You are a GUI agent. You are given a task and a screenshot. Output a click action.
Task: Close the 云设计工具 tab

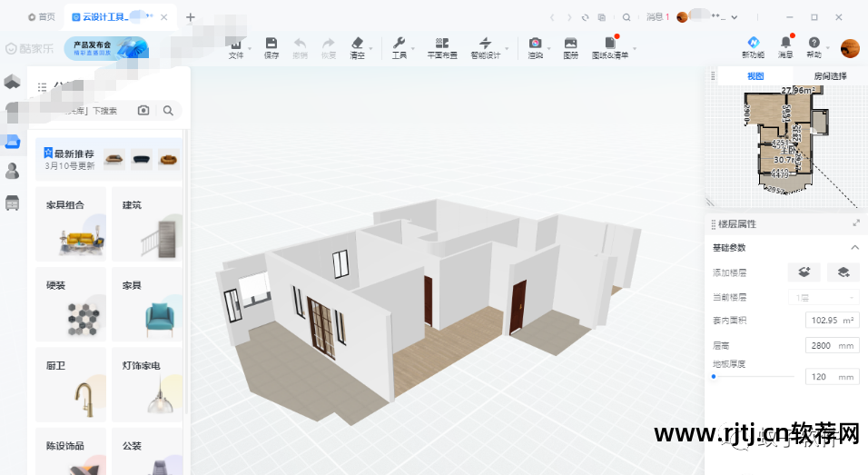(x=164, y=17)
